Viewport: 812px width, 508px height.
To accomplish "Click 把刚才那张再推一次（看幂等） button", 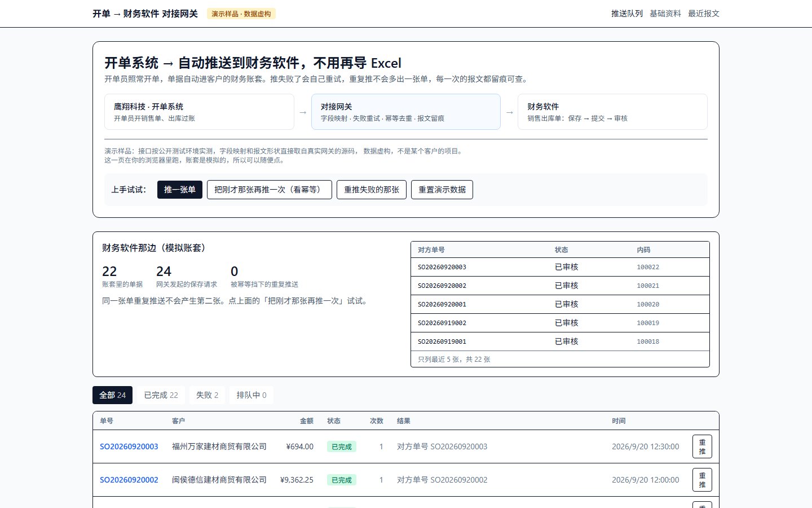I will [270, 190].
